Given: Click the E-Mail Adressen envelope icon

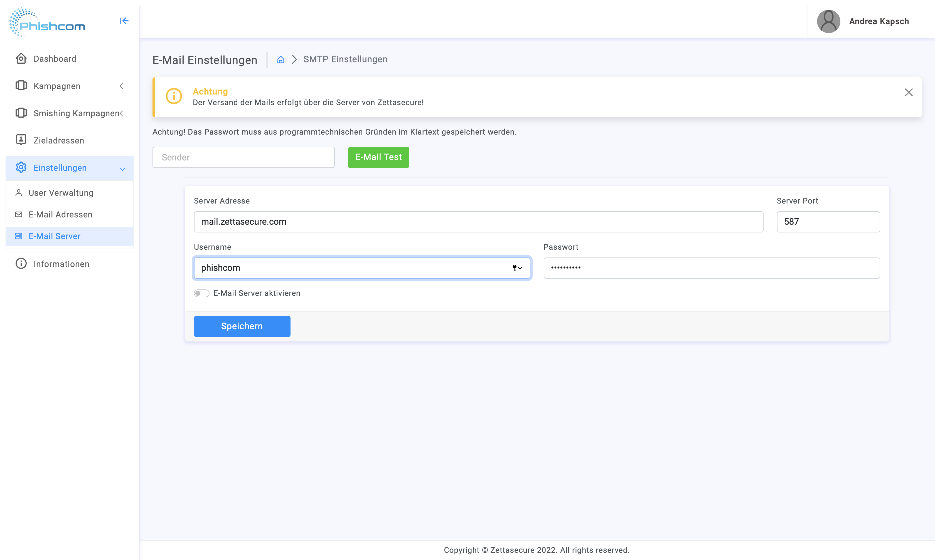Looking at the screenshot, I should coord(18,214).
